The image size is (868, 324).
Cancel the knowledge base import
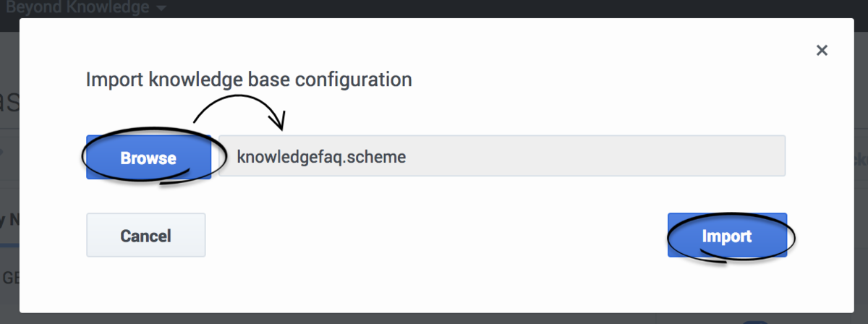click(145, 235)
